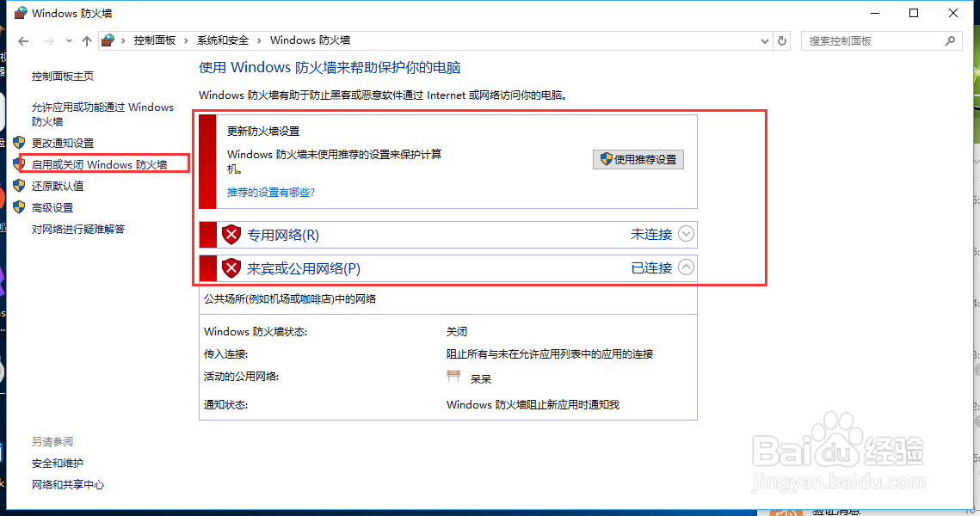The image size is (980, 516).
Task: Click Windows 防火墙 title bar icon
Action: [21, 13]
